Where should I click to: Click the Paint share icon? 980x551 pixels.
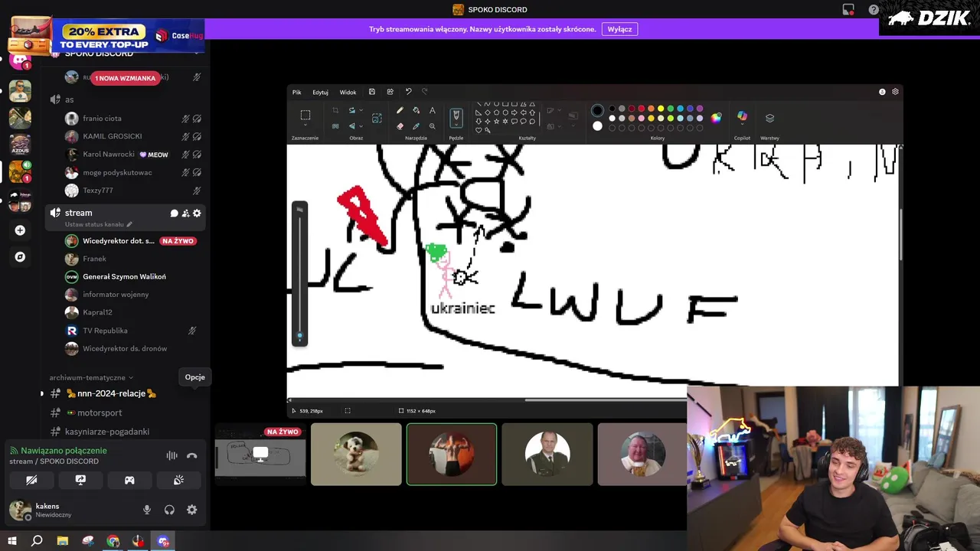click(x=390, y=92)
